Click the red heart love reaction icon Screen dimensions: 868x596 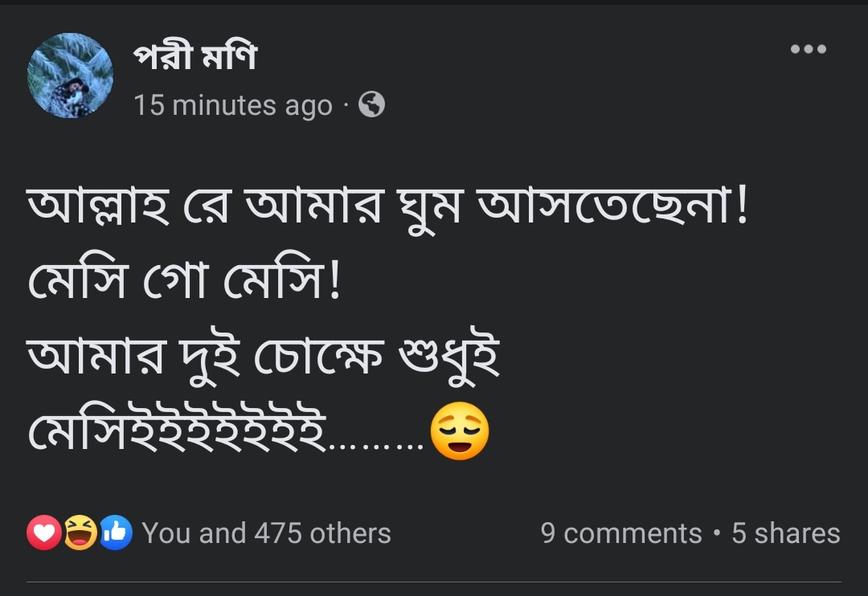point(44,533)
